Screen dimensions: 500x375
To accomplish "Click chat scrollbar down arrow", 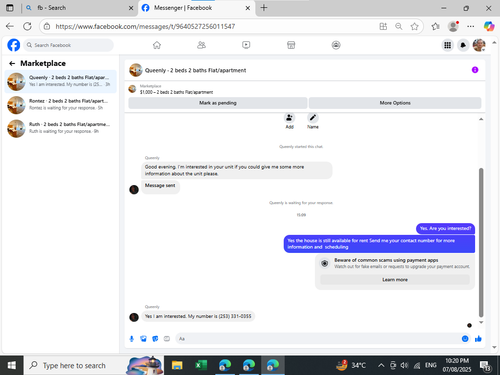I will tap(481, 322).
